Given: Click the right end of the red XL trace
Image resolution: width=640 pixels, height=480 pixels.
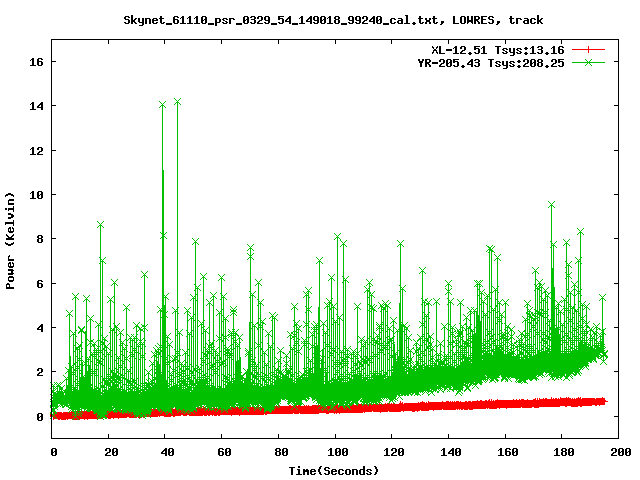Looking at the screenshot, I should point(602,401).
